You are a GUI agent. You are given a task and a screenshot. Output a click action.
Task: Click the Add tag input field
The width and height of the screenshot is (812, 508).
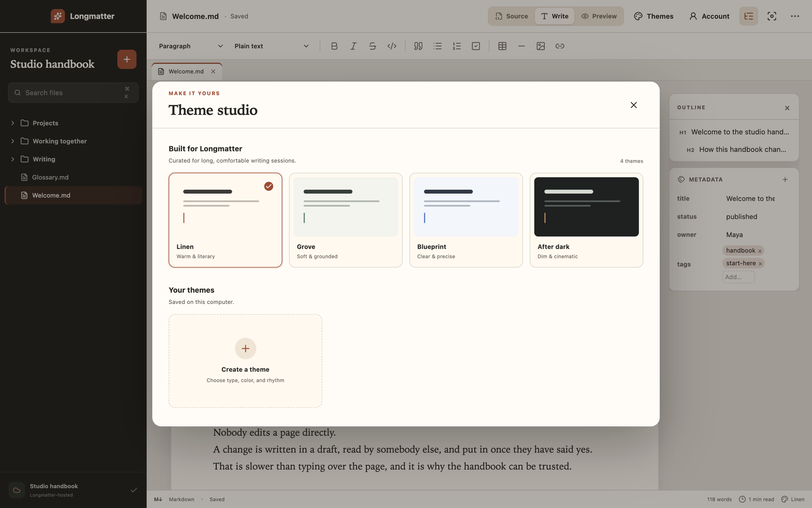pyautogui.click(x=739, y=277)
